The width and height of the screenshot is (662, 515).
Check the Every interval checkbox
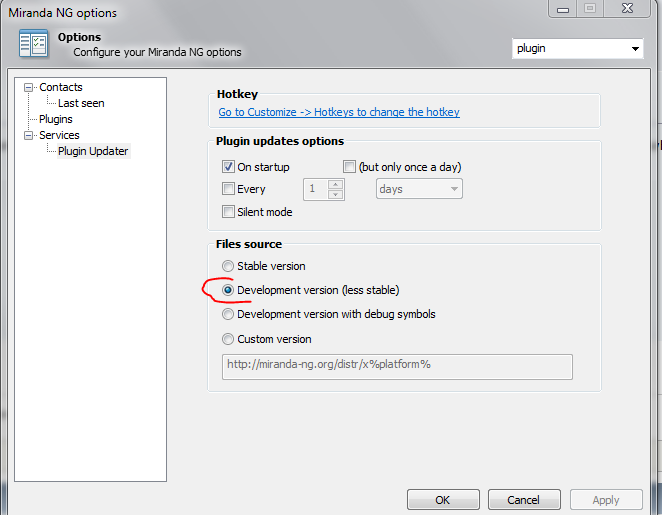[228, 188]
